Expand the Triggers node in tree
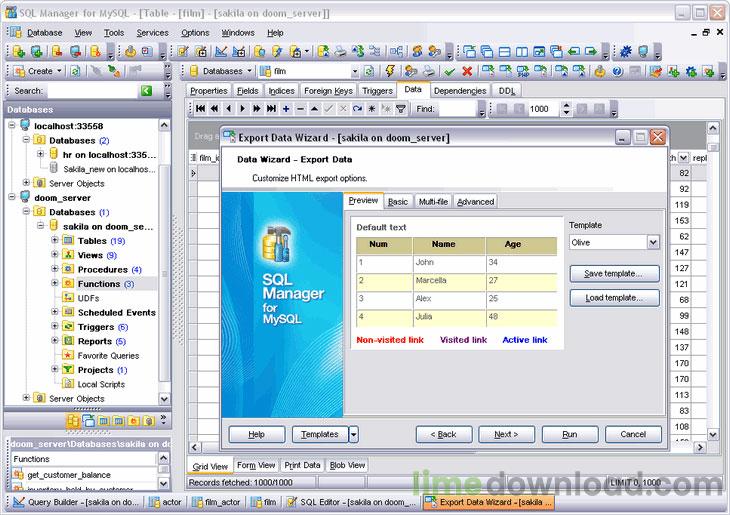730x515 pixels. (55, 327)
